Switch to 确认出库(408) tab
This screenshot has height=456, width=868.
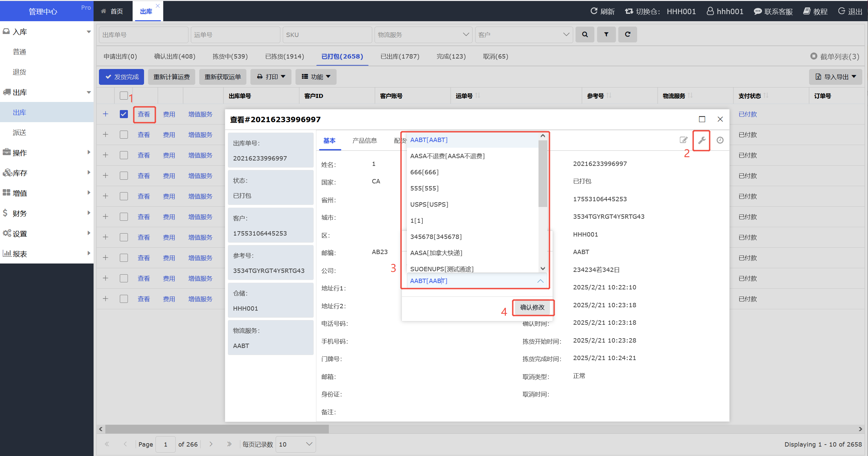[175, 56]
